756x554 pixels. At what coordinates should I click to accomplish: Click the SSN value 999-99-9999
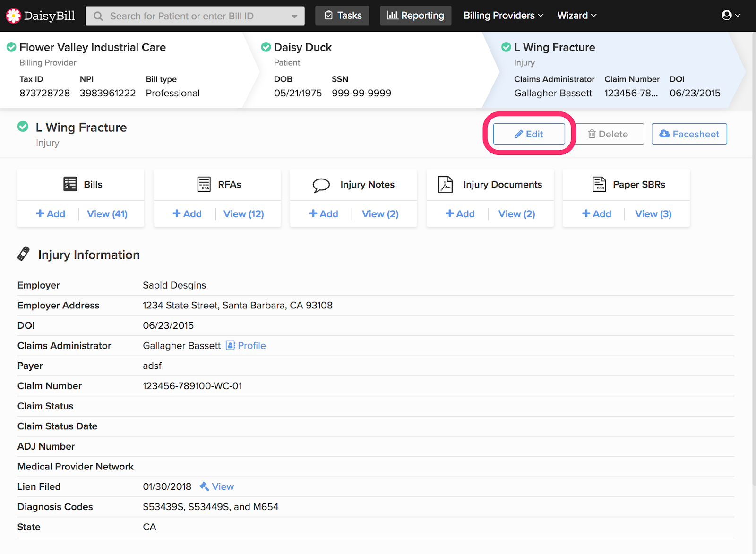(x=361, y=93)
